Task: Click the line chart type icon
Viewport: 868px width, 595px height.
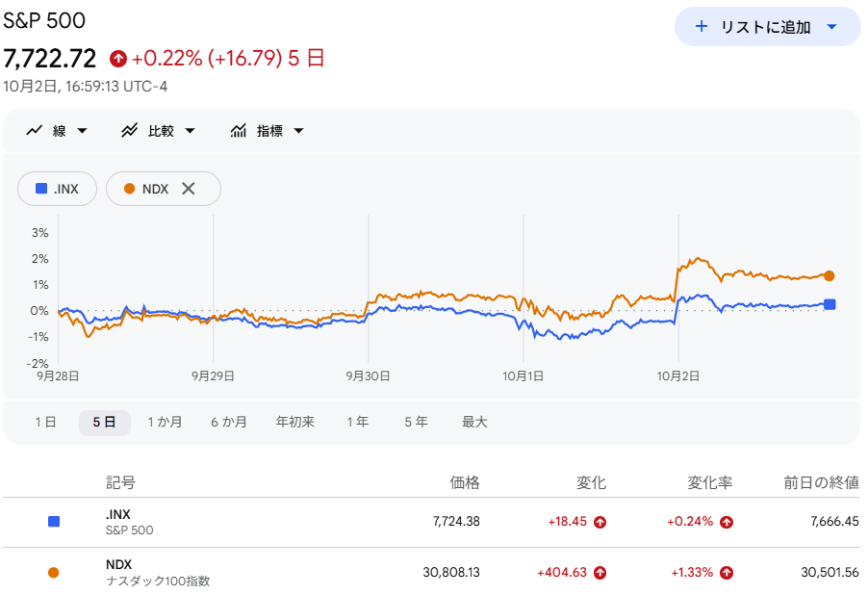Action: click(x=35, y=131)
